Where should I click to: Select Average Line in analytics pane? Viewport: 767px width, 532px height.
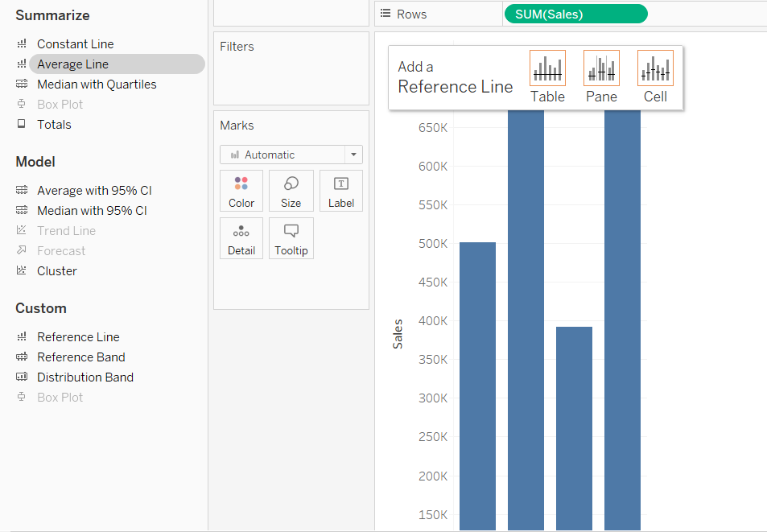pyautogui.click(x=72, y=64)
